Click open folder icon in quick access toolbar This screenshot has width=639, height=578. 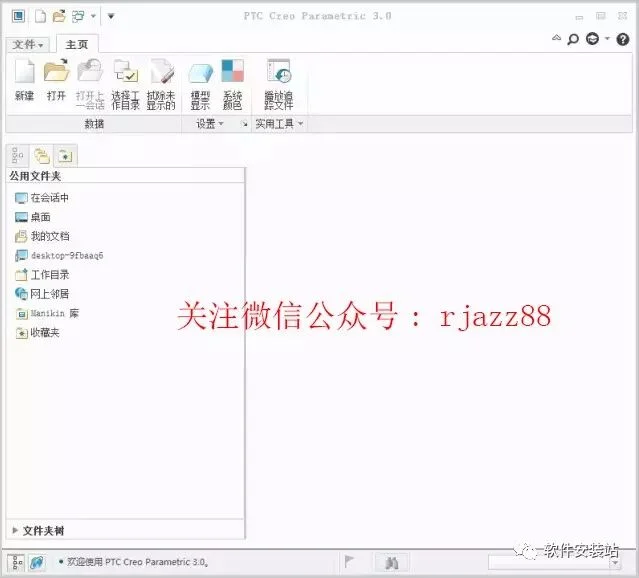coord(59,16)
